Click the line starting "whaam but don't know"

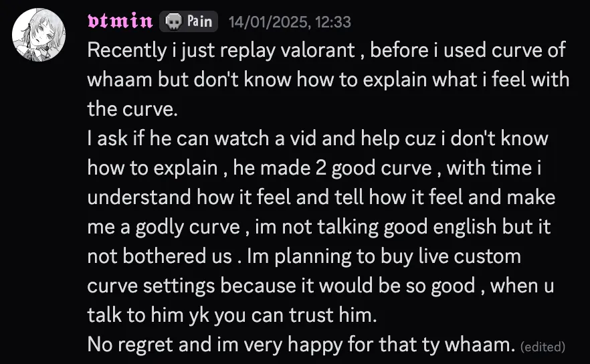point(328,80)
